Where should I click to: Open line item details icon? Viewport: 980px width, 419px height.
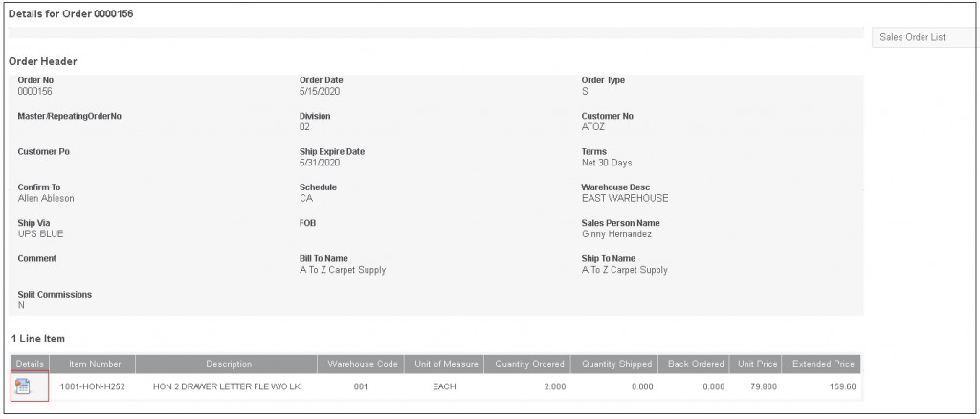pyautogui.click(x=25, y=386)
